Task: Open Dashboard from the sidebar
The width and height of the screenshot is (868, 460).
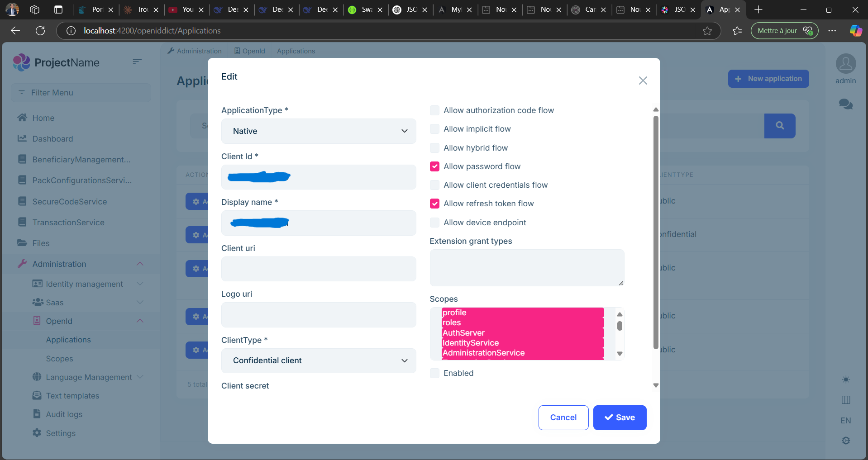Action: pyautogui.click(x=52, y=139)
